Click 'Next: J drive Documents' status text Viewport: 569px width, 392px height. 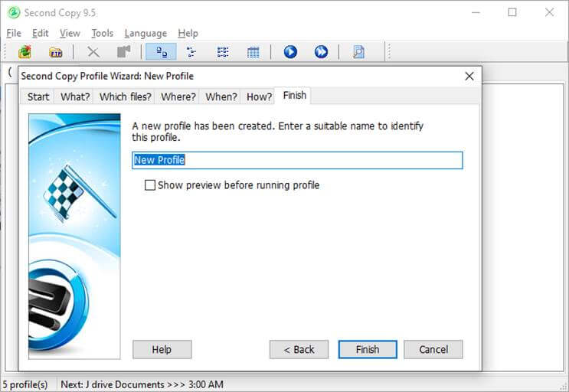(x=142, y=384)
